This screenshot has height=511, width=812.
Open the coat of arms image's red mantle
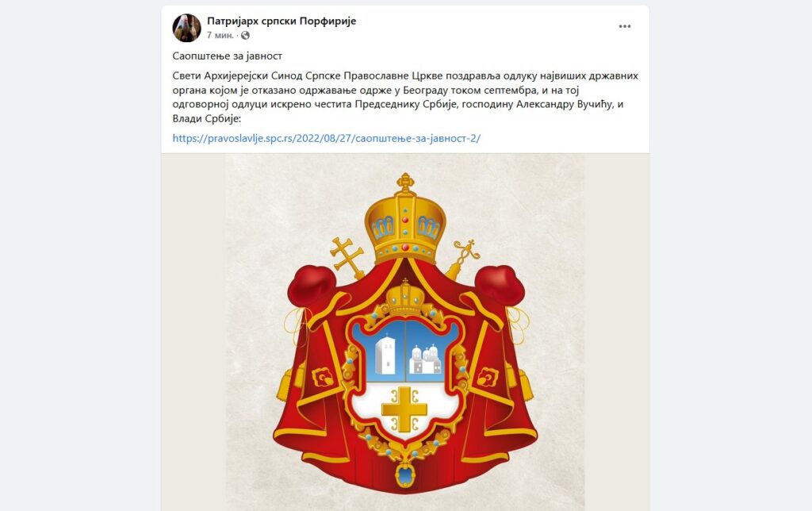pos(405,373)
